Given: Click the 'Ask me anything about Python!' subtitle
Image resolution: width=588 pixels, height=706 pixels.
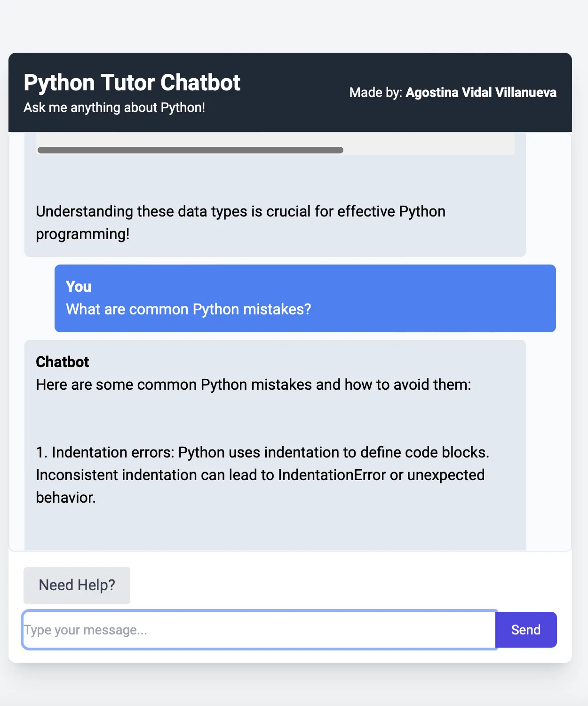Looking at the screenshot, I should [x=114, y=108].
